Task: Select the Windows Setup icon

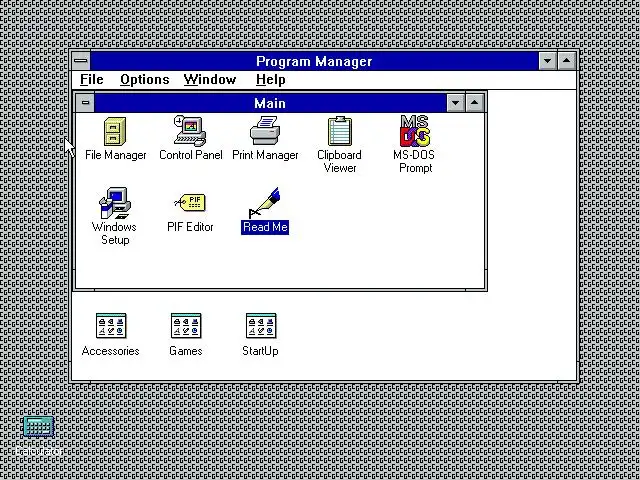Action: coord(115,203)
